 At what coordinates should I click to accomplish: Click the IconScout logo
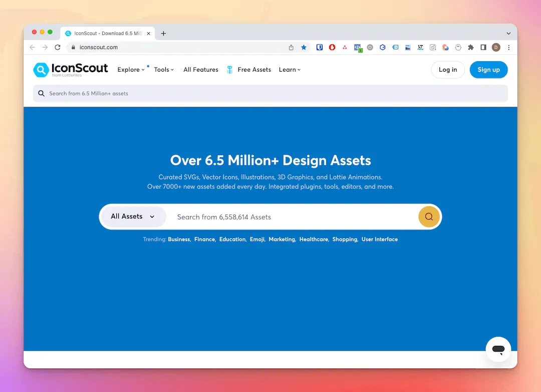point(71,70)
